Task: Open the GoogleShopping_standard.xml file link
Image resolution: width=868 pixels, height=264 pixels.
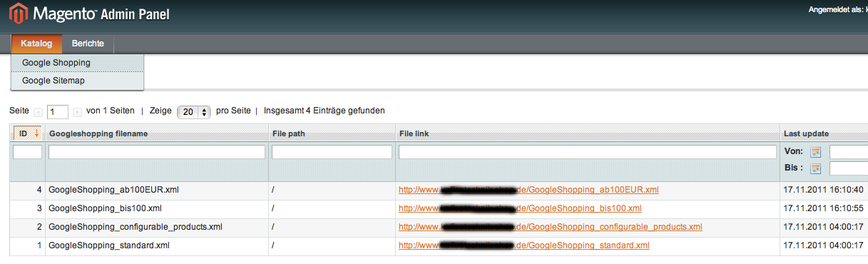Action: coord(524,245)
